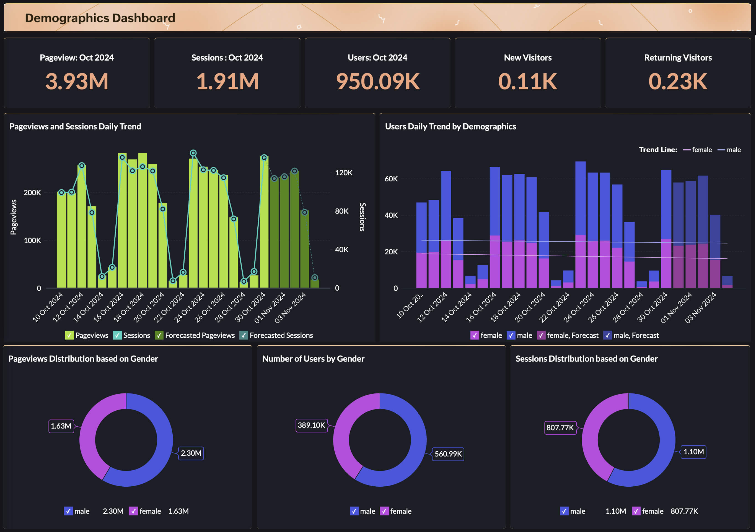Click the Users: Oct 2024 KPI value

click(378, 81)
